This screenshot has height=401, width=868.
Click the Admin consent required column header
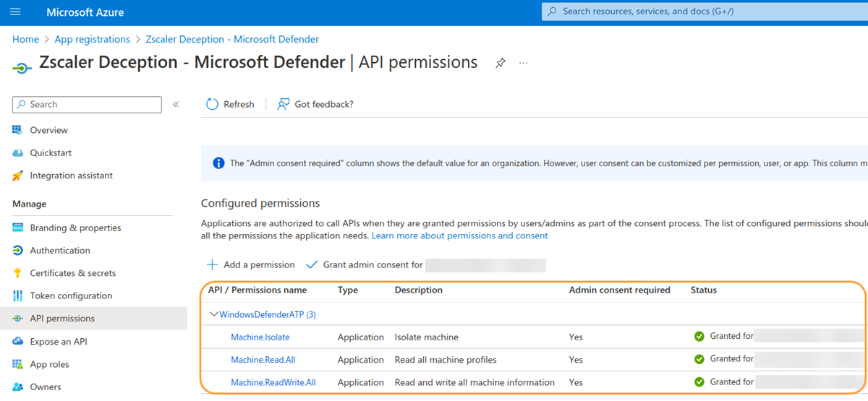click(620, 290)
